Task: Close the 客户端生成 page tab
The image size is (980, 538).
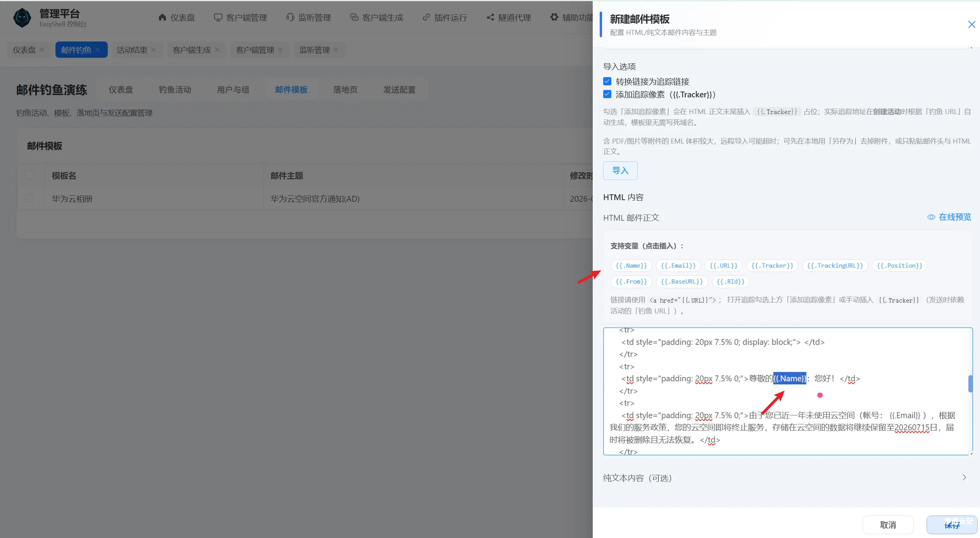Action: tap(217, 50)
